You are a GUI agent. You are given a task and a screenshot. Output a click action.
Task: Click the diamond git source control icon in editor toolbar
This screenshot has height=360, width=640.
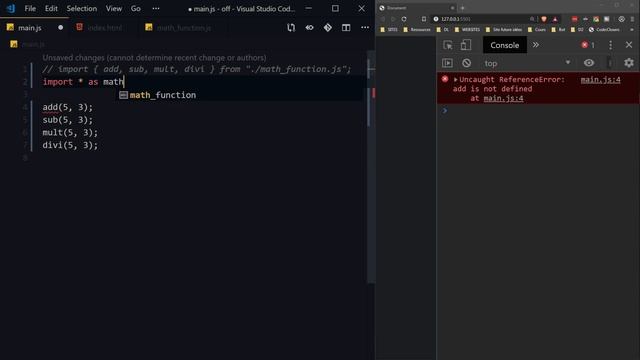(x=328, y=28)
